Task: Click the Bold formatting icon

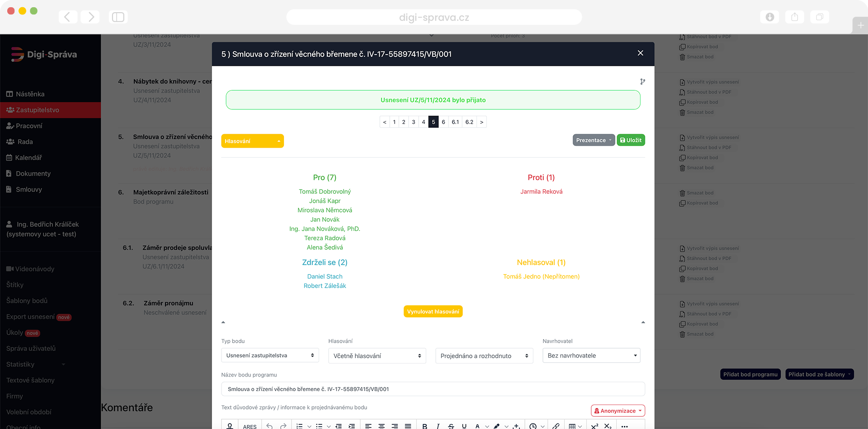Action: point(425,426)
